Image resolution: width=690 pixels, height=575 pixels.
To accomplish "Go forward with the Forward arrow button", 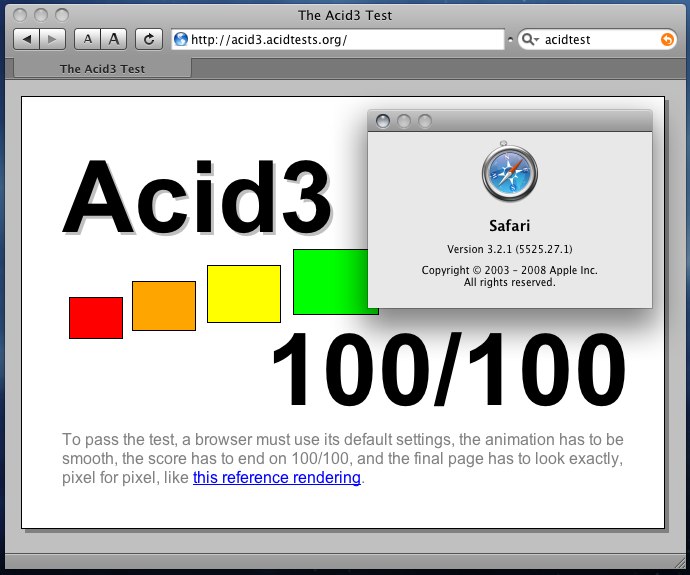I will point(52,40).
